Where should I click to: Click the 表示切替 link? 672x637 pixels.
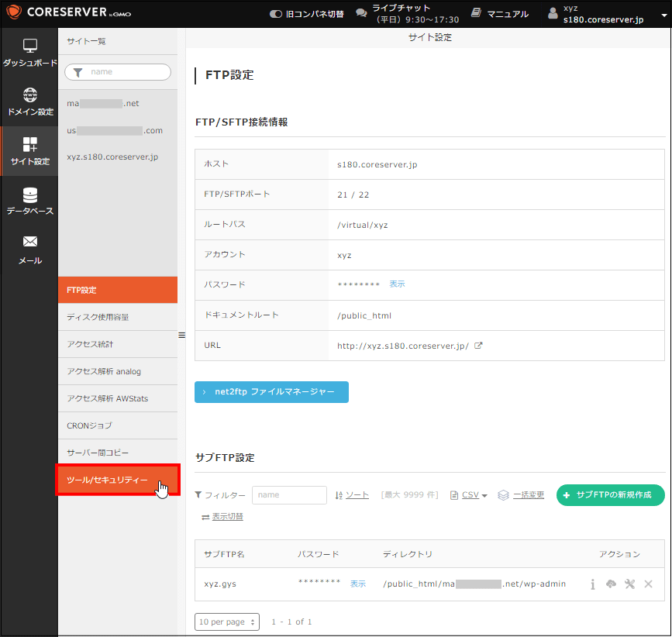[x=227, y=517]
